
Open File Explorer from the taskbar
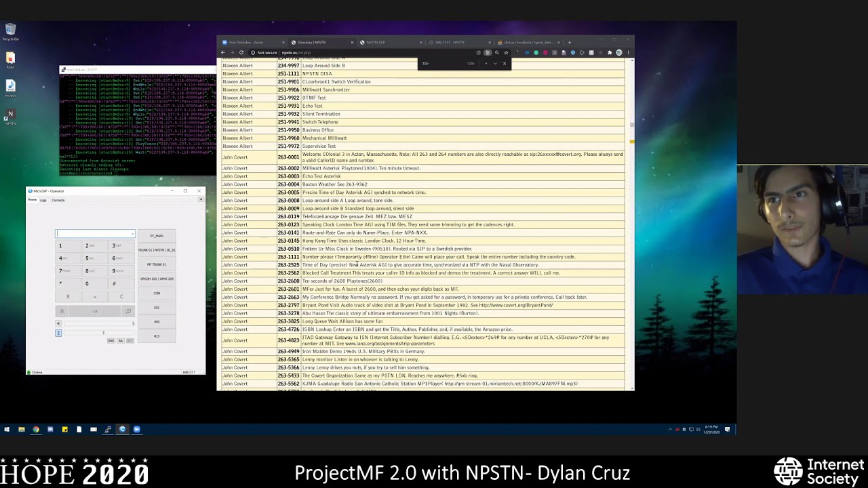22,429
